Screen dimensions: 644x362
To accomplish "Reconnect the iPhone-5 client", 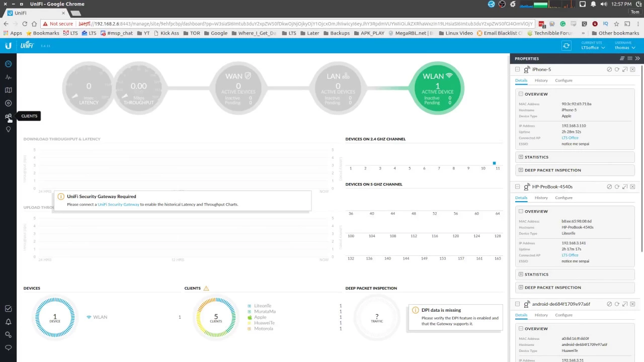I will point(617,69).
